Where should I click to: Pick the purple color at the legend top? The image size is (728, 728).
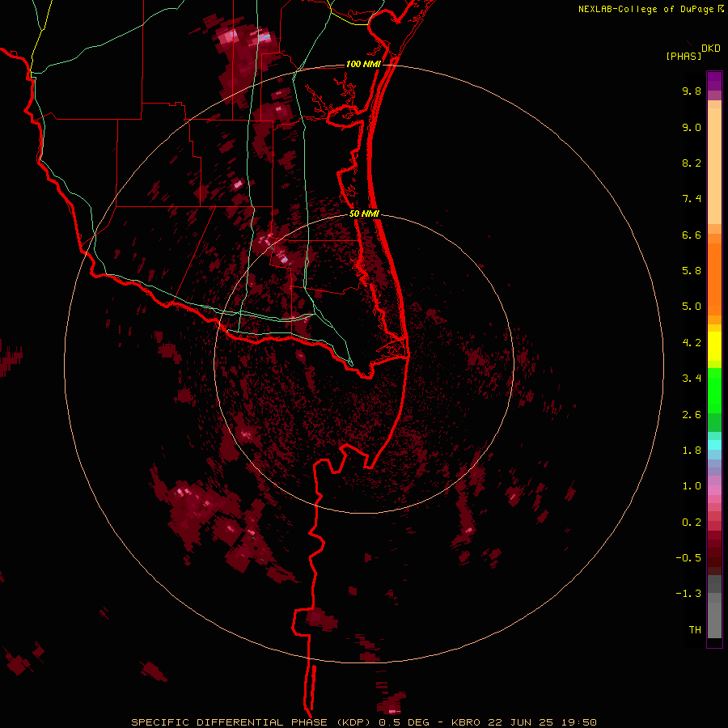click(x=714, y=81)
